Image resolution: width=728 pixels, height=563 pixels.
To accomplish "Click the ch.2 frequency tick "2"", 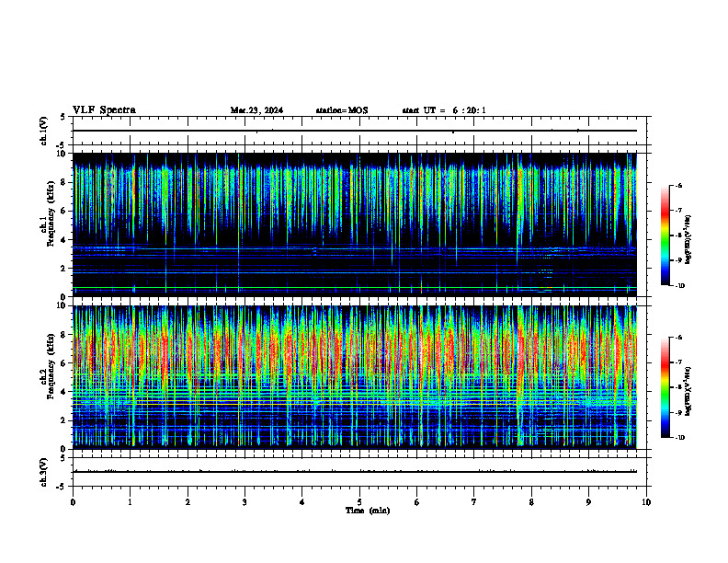I will click(x=64, y=420).
